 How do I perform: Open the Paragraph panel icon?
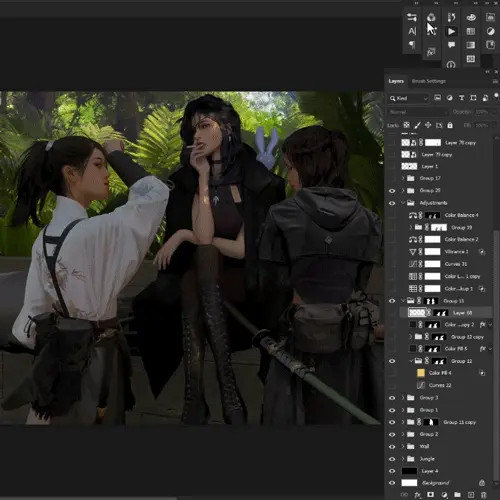412,45
